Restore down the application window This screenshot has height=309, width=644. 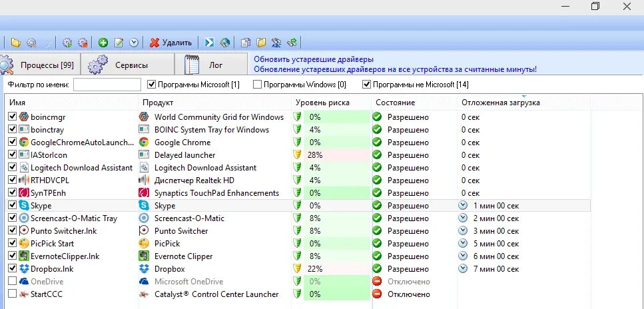(595, 6)
